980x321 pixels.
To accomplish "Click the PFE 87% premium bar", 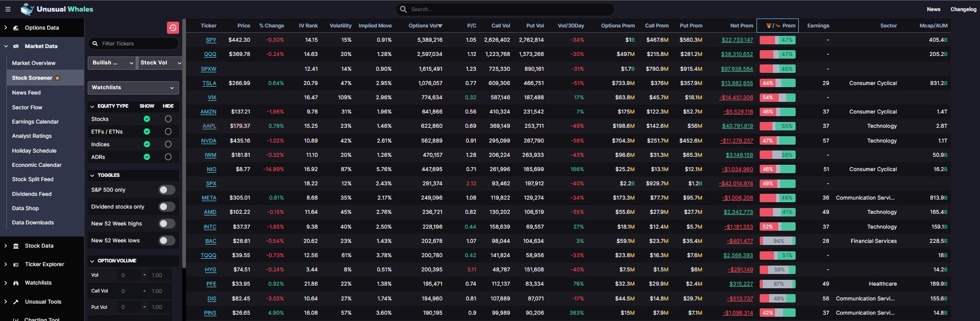I will point(777,284).
